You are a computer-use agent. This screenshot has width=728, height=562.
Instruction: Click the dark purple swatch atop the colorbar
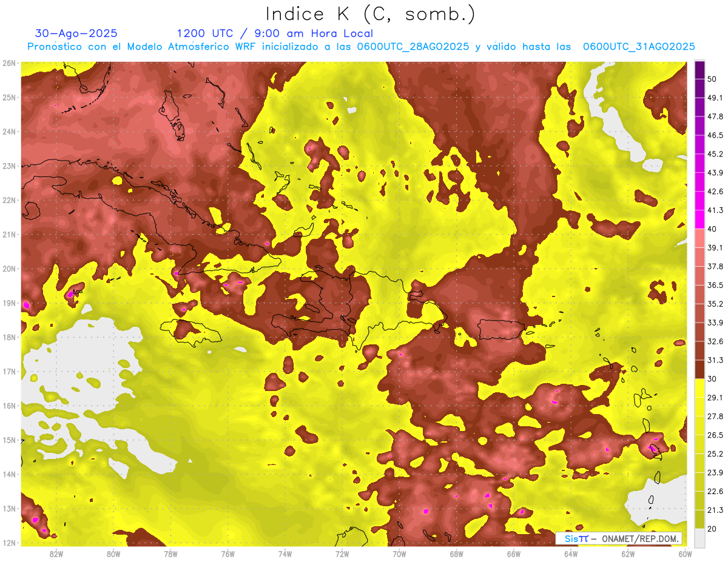699,70
